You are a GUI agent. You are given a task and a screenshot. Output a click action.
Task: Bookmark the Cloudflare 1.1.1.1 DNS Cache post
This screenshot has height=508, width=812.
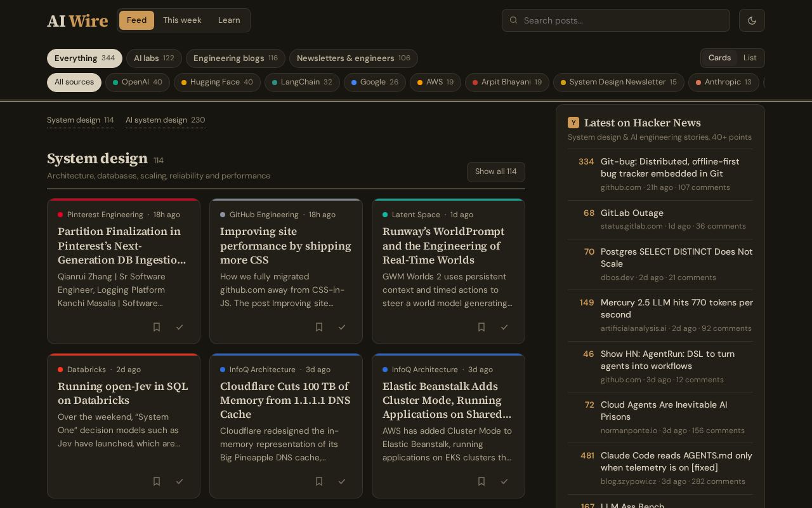click(319, 481)
